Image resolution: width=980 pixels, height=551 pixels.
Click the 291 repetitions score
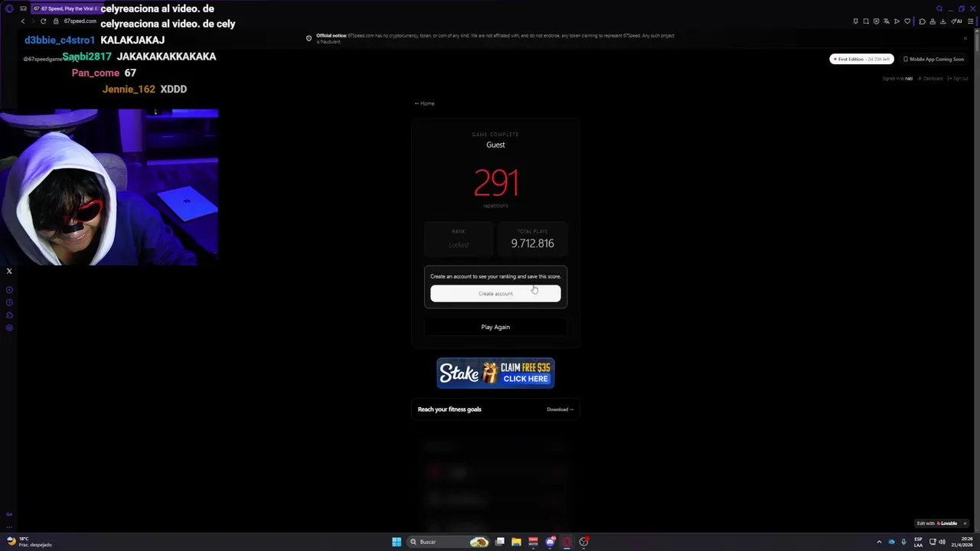pos(496,183)
